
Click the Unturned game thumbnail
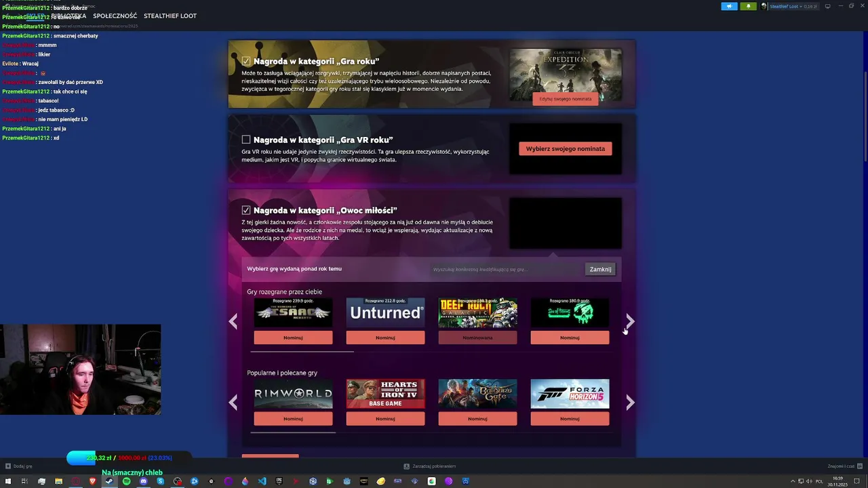[x=385, y=312]
